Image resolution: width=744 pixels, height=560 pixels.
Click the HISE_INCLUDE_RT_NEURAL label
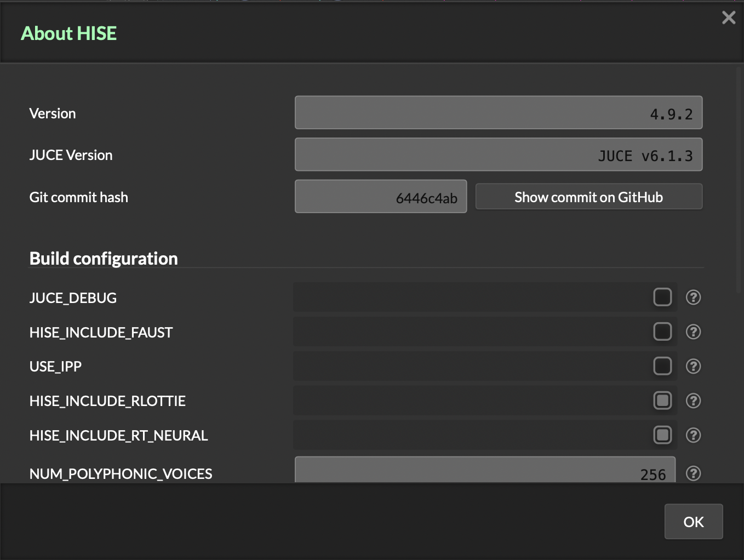point(119,436)
